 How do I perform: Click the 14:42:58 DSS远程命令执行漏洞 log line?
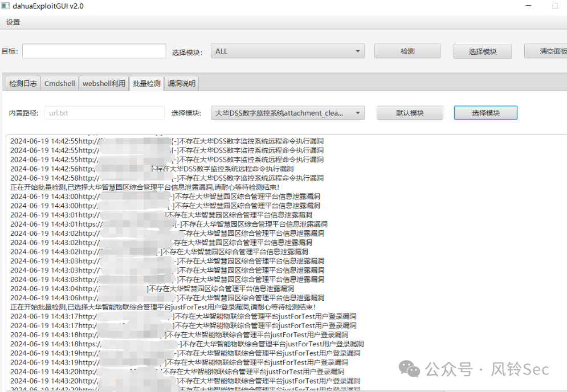[x=167, y=178]
